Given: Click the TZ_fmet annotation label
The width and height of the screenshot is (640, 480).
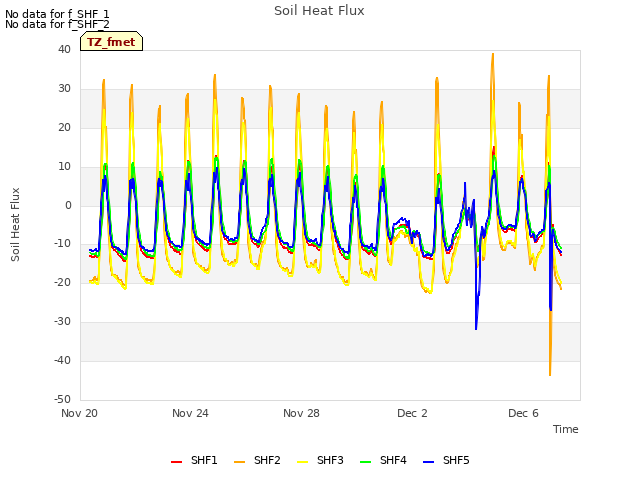Looking at the screenshot, I should [x=111, y=42].
